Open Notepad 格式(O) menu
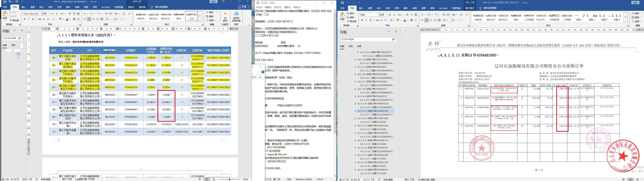Image resolution: width=644 pixels, height=181 pixels. (278, 7)
